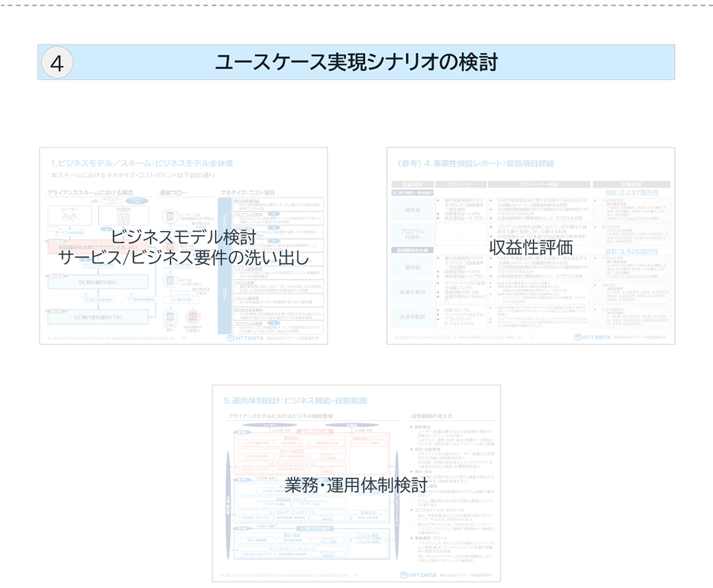Click the NTT DATA logo on 収益性評価 slide

coord(592,337)
